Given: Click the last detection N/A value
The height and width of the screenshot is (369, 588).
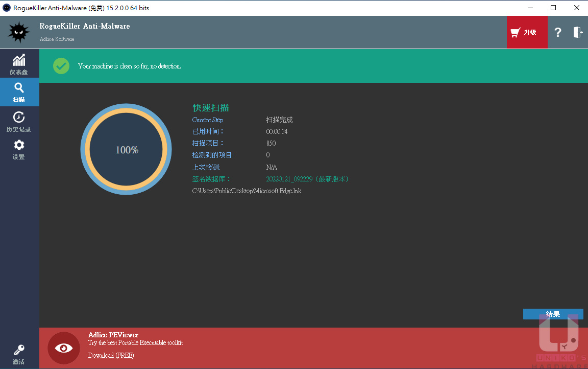Looking at the screenshot, I should (272, 168).
